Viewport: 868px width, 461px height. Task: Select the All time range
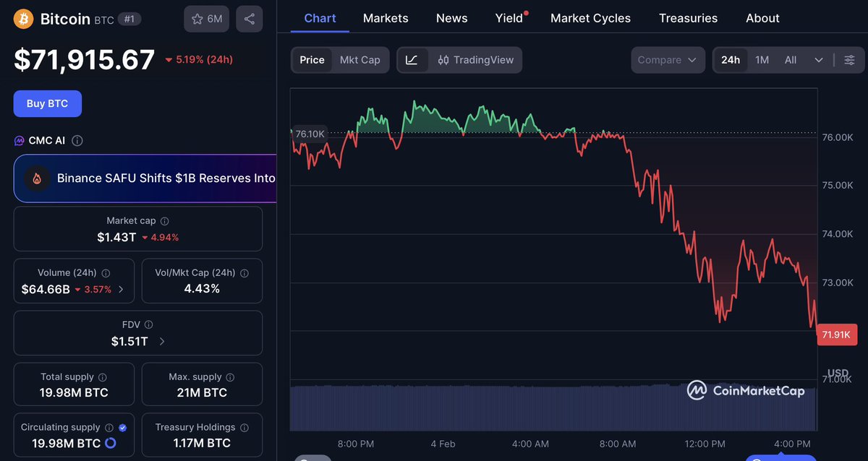(791, 60)
